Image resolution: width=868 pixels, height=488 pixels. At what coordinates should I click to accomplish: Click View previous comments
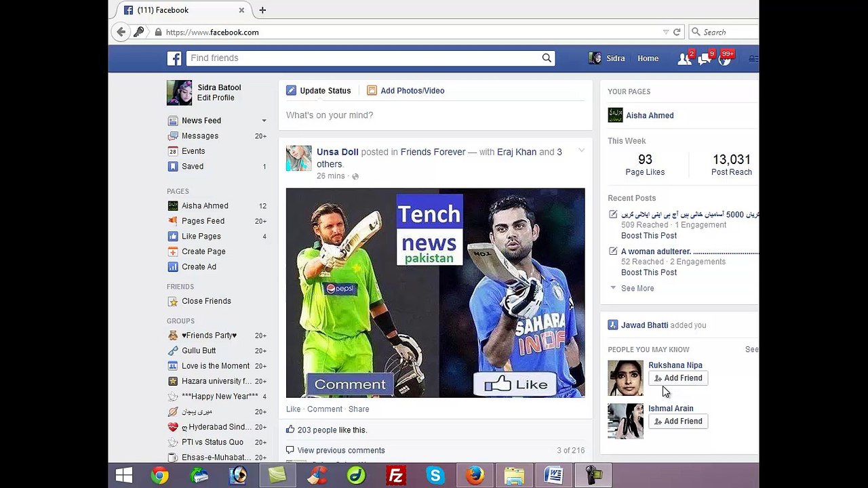[x=341, y=451]
